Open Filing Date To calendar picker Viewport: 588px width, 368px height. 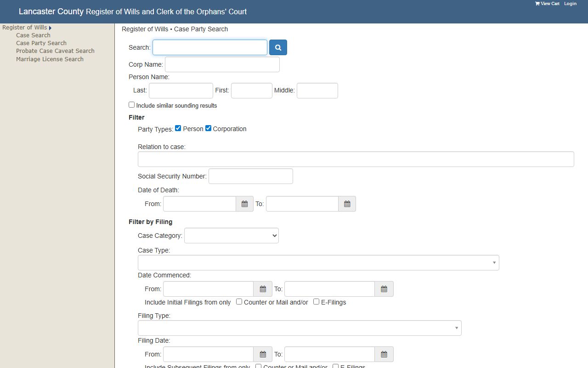coord(384,354)
